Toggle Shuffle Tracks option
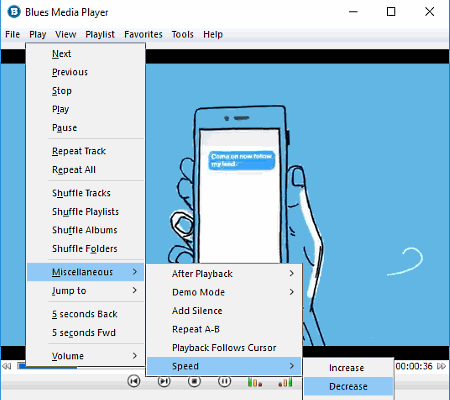Screen dimensions: 450x400 [85, 193]
